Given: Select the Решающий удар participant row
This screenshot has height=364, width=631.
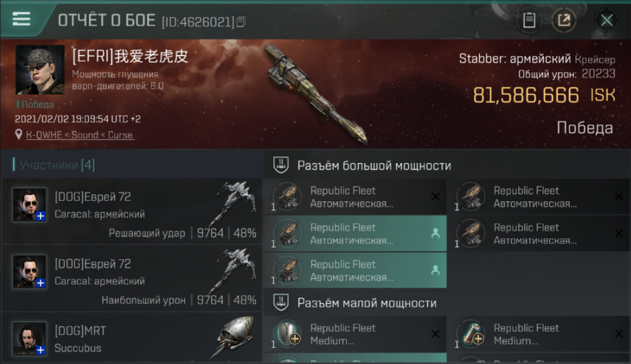Looking at the screenshot, I should click(132, 211).
